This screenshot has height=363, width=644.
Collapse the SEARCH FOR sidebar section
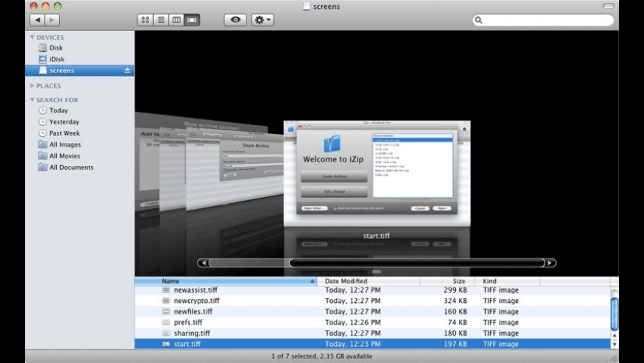click(33, 100)
